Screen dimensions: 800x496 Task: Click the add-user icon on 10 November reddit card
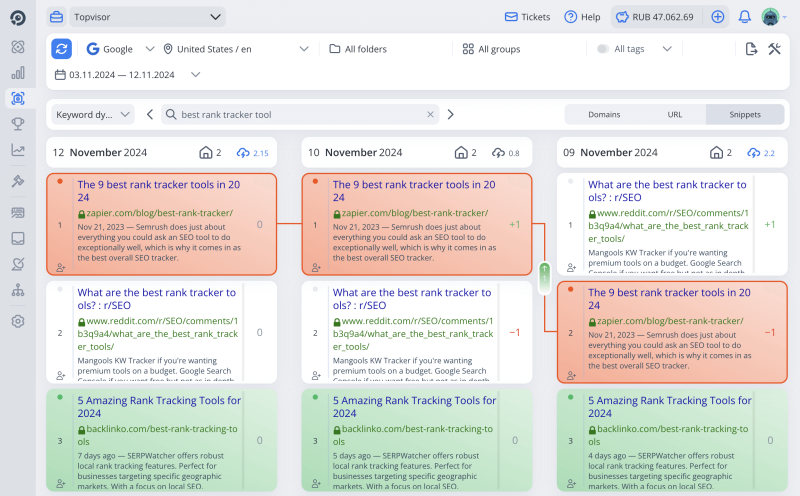click(316, 376)
